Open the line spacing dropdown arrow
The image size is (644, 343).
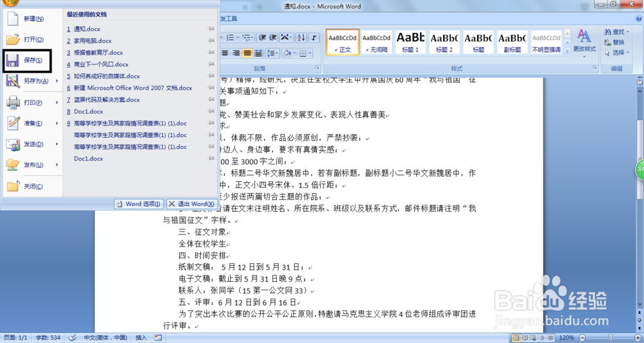277,53
